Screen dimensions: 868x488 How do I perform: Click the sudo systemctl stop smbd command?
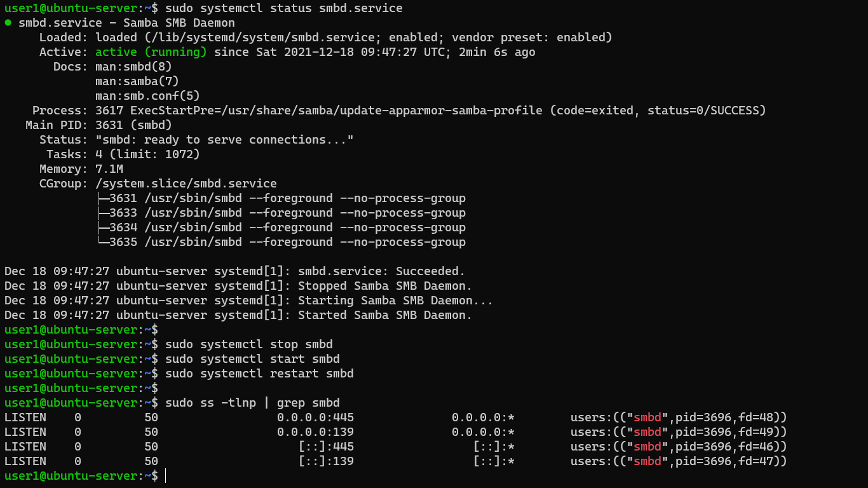[x=251, y=344]
